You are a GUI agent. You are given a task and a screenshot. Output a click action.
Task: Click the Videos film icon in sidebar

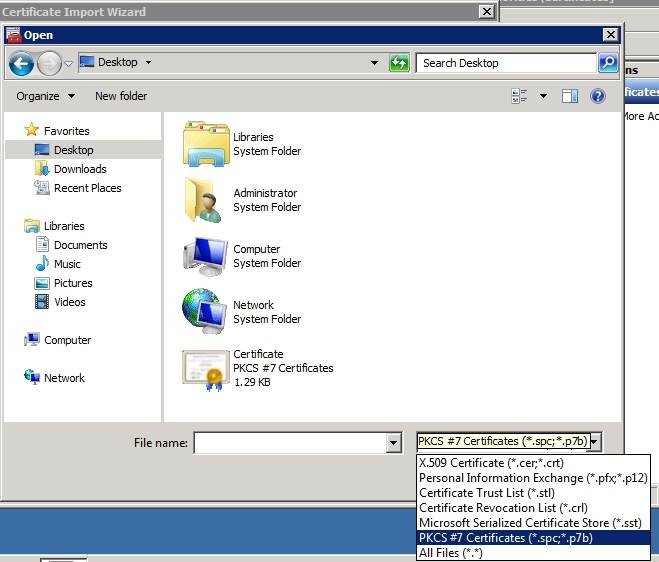coord(42,301)
